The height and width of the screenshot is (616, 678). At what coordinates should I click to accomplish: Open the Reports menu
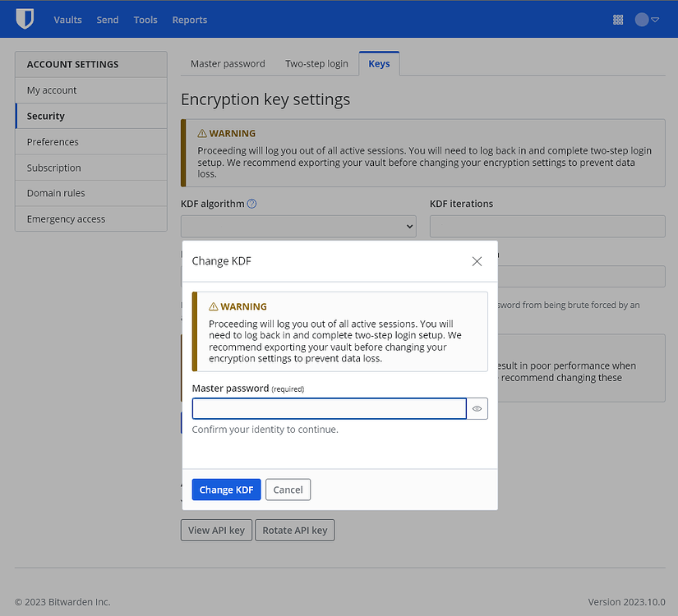pos(189,19)
